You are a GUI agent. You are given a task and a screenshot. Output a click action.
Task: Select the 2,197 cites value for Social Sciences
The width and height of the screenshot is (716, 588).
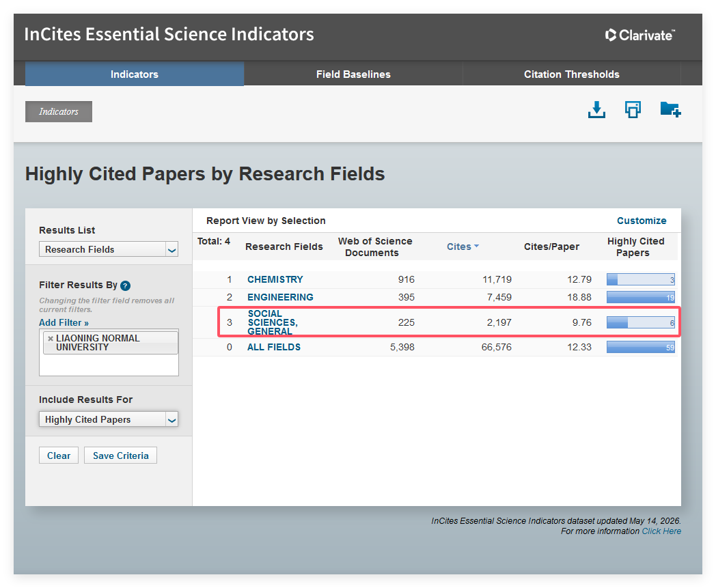(499, 322)
